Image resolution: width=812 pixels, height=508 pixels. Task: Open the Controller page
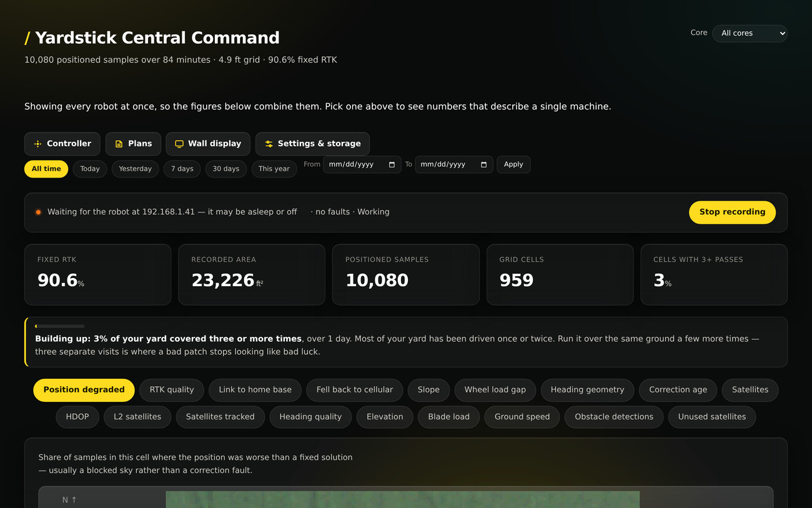point(62,144)
